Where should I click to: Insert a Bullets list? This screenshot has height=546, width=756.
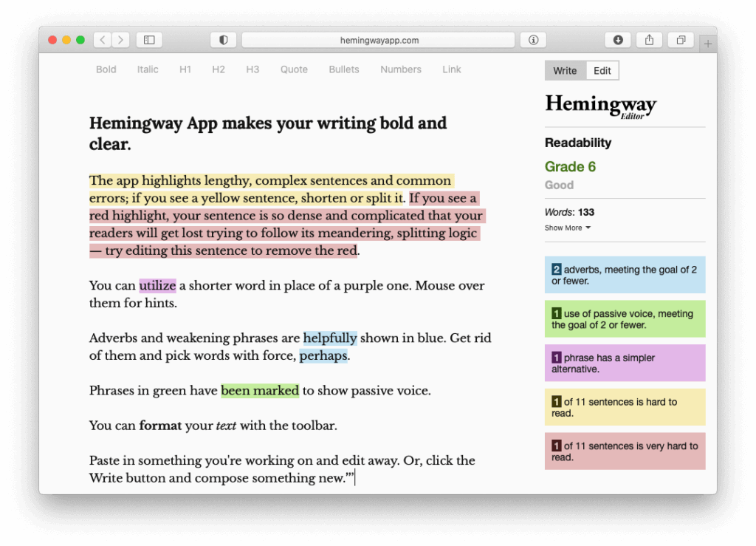click(344, 69)
